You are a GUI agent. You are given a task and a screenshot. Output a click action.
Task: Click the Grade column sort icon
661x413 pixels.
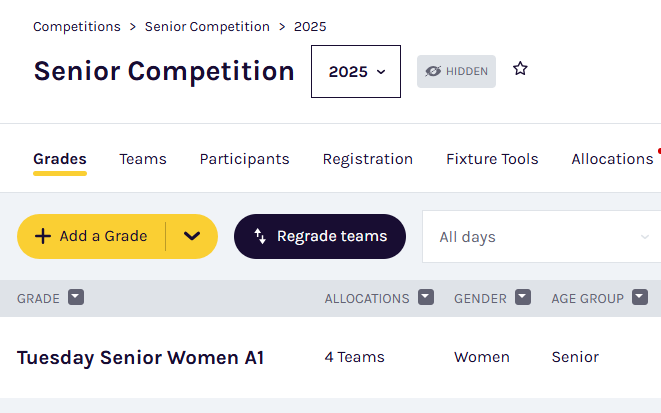point(76,298)
